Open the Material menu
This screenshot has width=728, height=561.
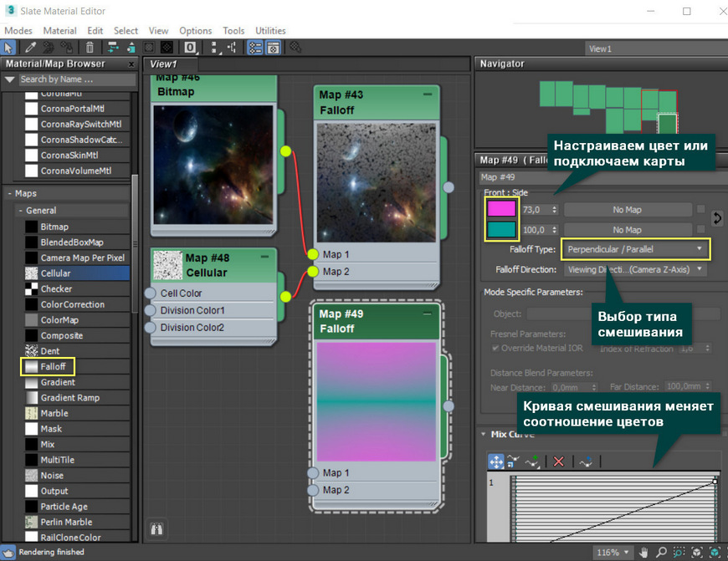pyautogui.click(x=59, y=31)
